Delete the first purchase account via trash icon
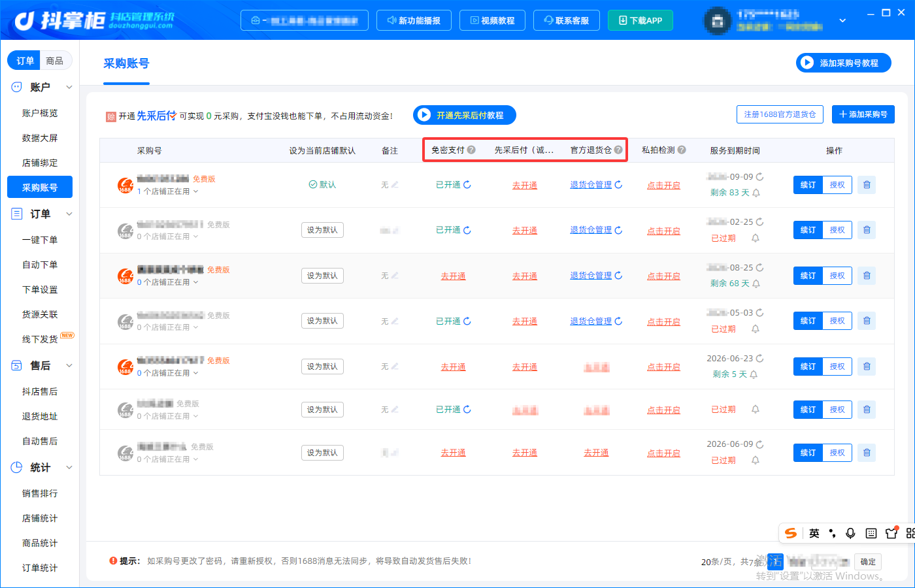The image size is (915, 588). (867, 185)
